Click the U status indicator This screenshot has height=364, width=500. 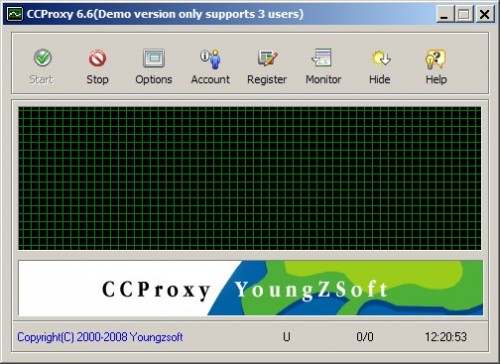click(287, 337)
